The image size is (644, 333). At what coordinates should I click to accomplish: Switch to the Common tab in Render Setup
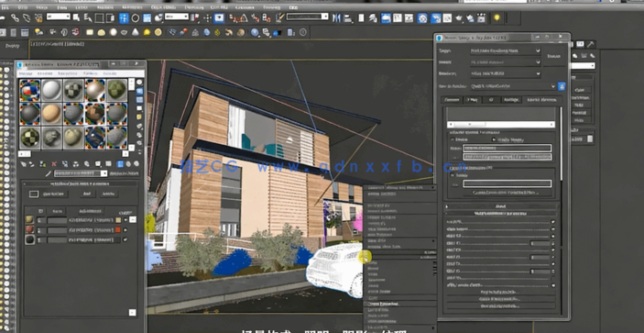click(452, 100)
